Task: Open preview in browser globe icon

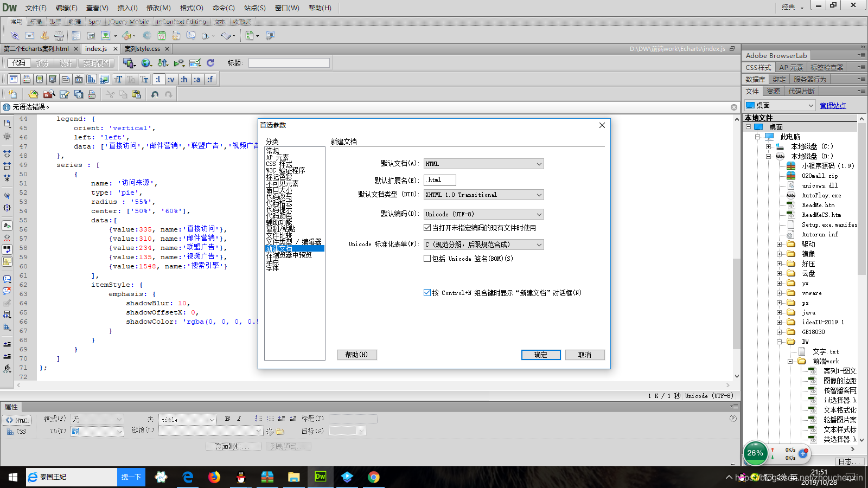Action: click(x=146, y=63)
